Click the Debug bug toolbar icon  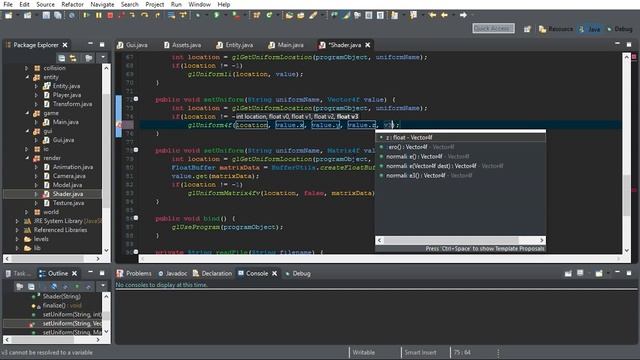pyautogui.click(x=198, y=15)
